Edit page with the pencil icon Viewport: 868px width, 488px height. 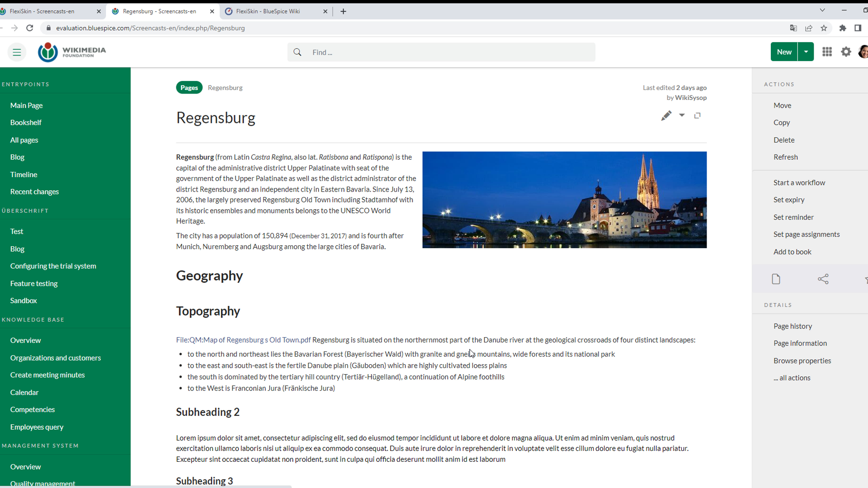666,116
